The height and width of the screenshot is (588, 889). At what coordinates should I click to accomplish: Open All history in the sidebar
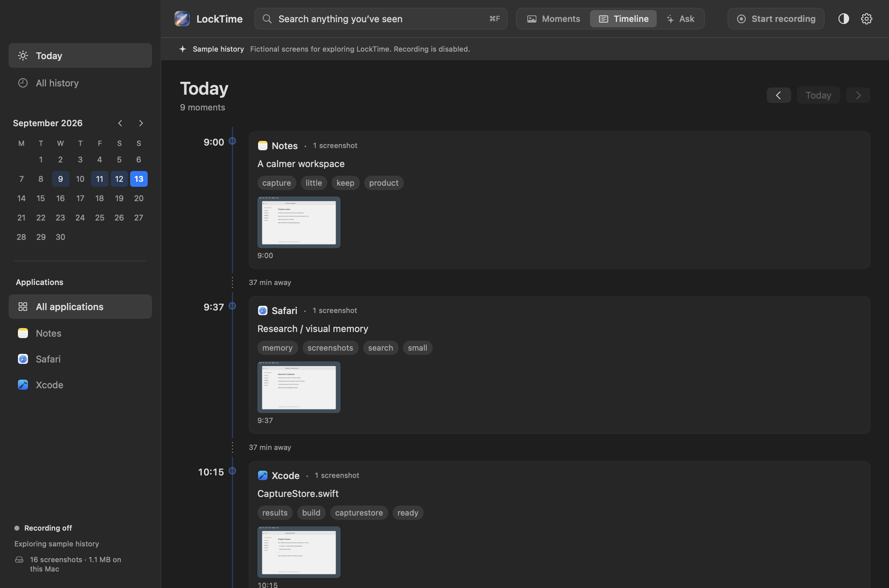80,83
